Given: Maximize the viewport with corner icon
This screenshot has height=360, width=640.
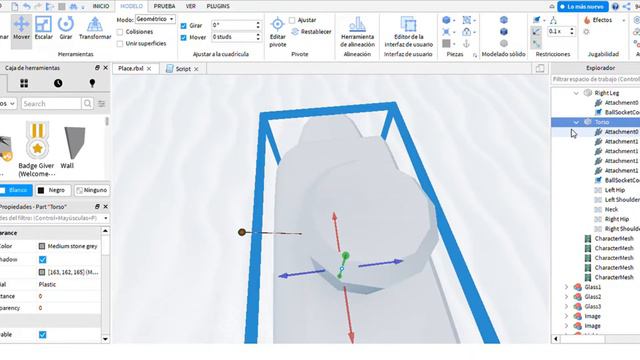Looking at the screenshot, I should [x=540, y=69].
